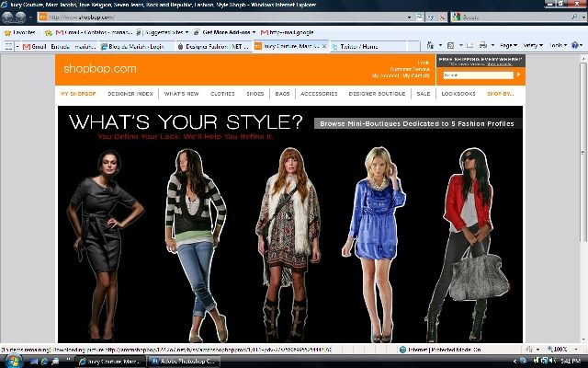This screenshot has width=588, height=368.
Task: Expand the Get More Add-ons dropdown
Action: click(x=254, y=32)
